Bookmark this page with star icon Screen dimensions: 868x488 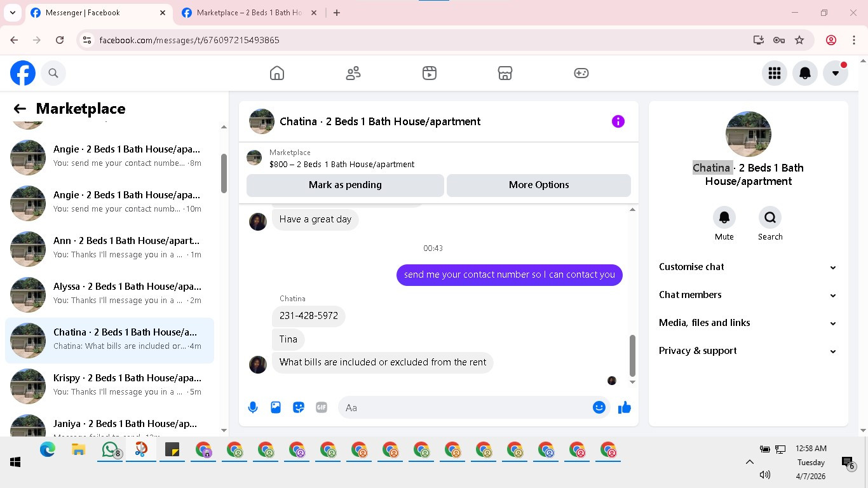point(799,40)
